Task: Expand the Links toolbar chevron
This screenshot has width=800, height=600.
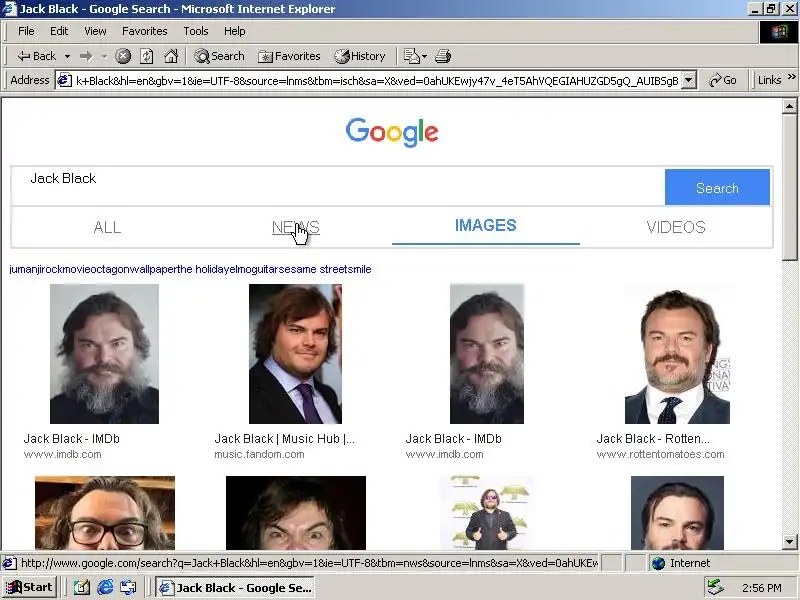Action: (x=791, y=77)
